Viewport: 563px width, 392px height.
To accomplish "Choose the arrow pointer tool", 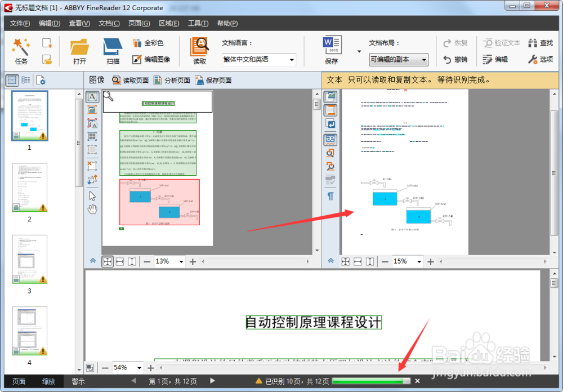I will coord(92,196).
